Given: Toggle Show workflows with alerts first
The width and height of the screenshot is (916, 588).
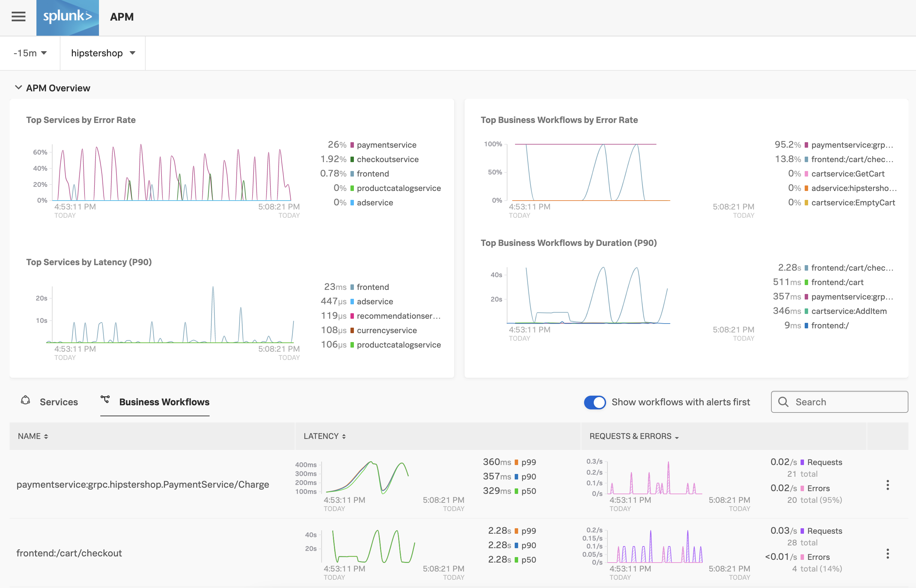Looking at the screenshot, I should pyautogui.click(x=595, y=402).
